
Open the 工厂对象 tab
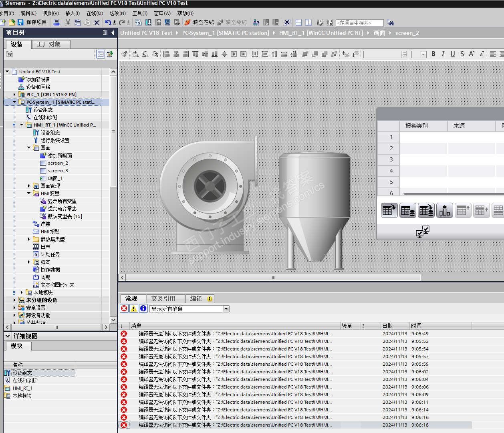tap(49, 44)
